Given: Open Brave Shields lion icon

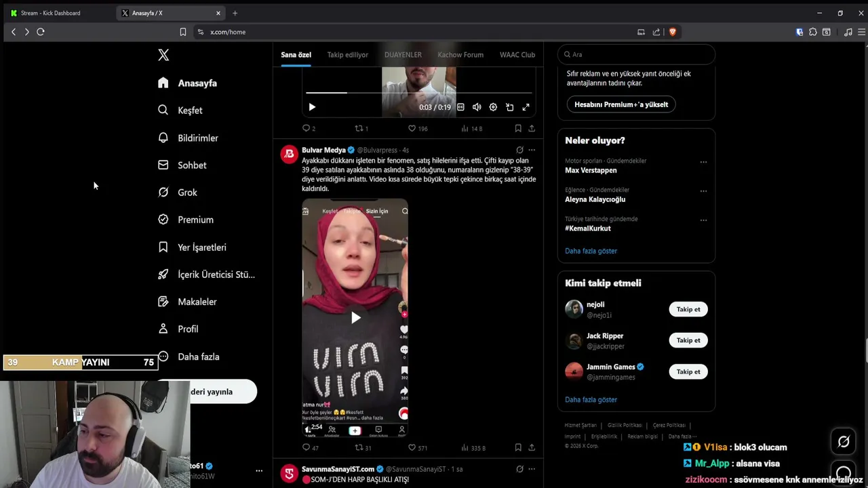Looking at the screenshot, I should 672,32.
